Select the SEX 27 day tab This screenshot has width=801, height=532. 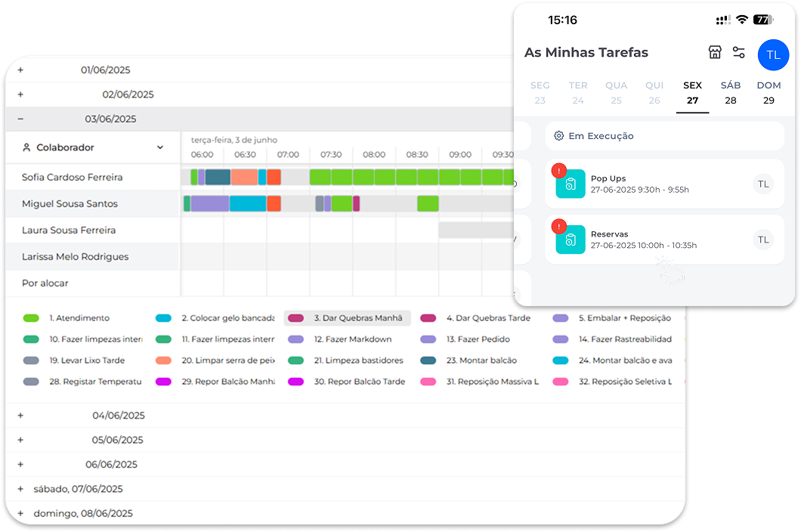693,93
